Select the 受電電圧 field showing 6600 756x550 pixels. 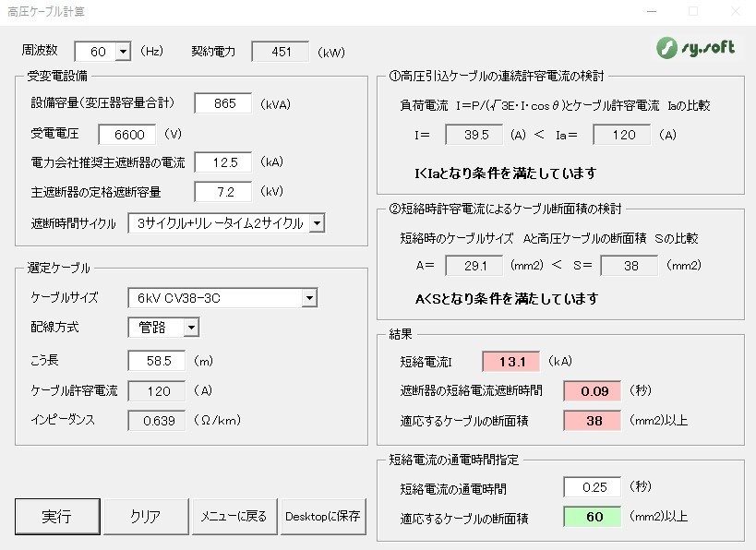(128, 135)
